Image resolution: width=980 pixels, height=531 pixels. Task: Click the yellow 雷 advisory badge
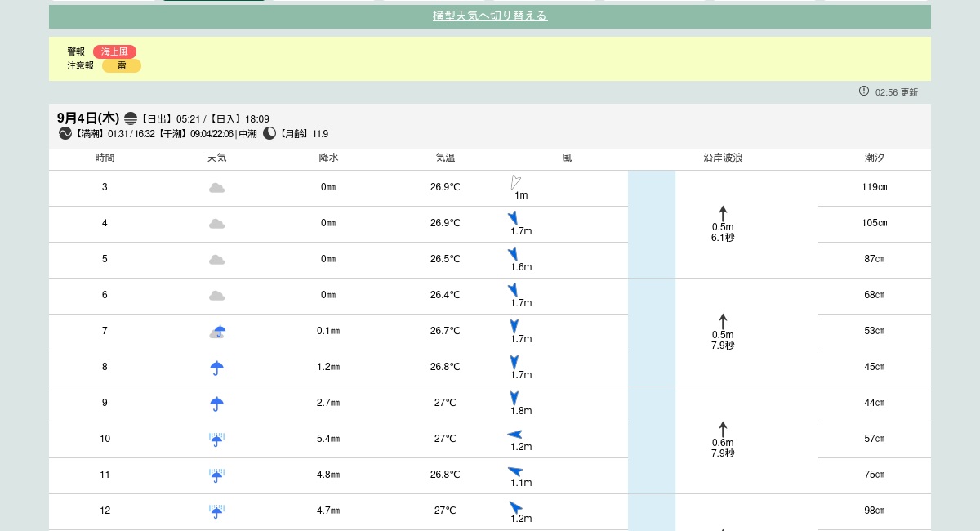click(x=122, y=66)
